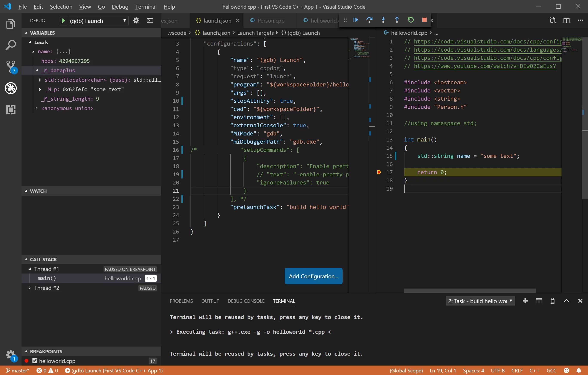
Task: Step Out in debug toolbar
Action: pyautogui.click(x=397, y=20)
